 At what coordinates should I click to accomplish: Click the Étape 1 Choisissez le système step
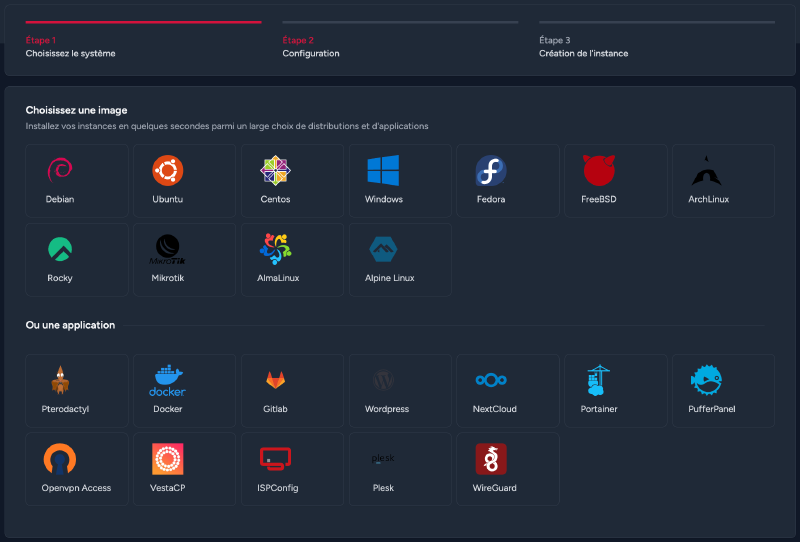(143, 46)
